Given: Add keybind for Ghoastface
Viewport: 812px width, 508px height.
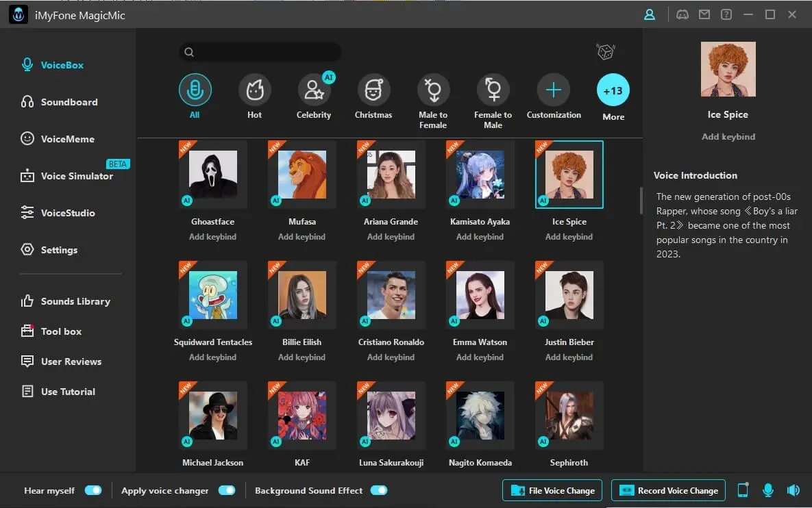Looking at the screenshot, I should (213, 236).
